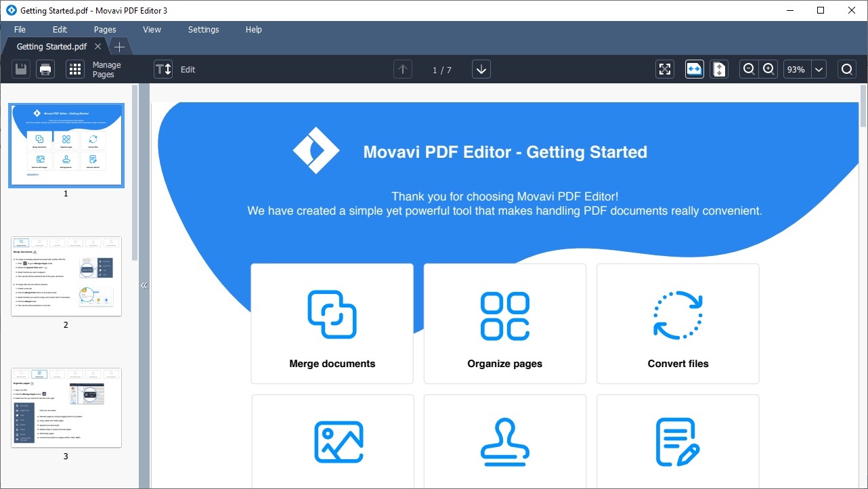Image resolution: width=868 pixels, height=489 pixels.
Task: Collapse the thumbnails panel with double chevron
Action: pyautogui.click(x=144, y=286)
